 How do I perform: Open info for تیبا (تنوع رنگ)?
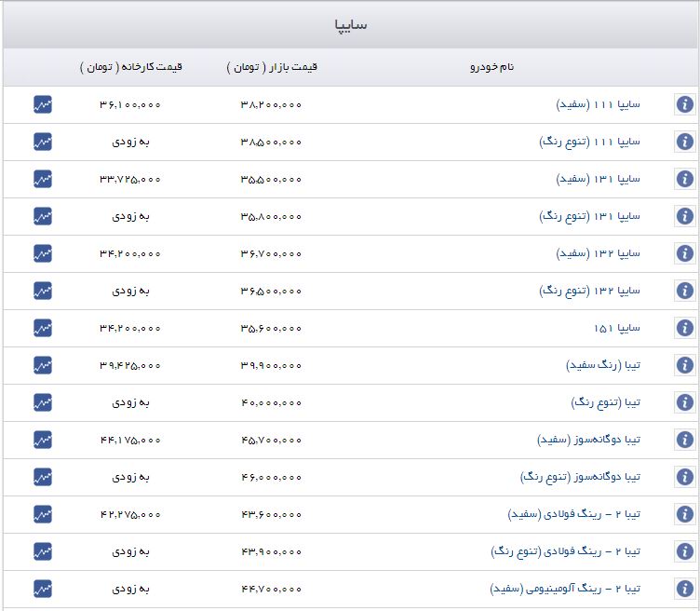click(x=684, y=402)
